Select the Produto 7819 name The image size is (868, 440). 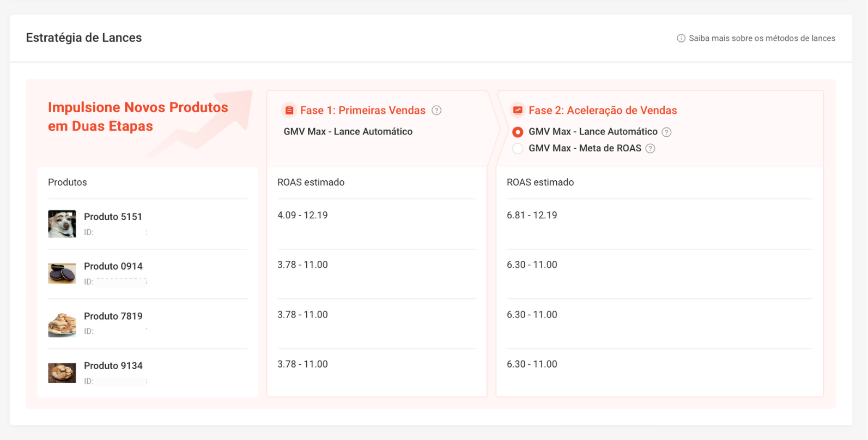pos(113,316)
